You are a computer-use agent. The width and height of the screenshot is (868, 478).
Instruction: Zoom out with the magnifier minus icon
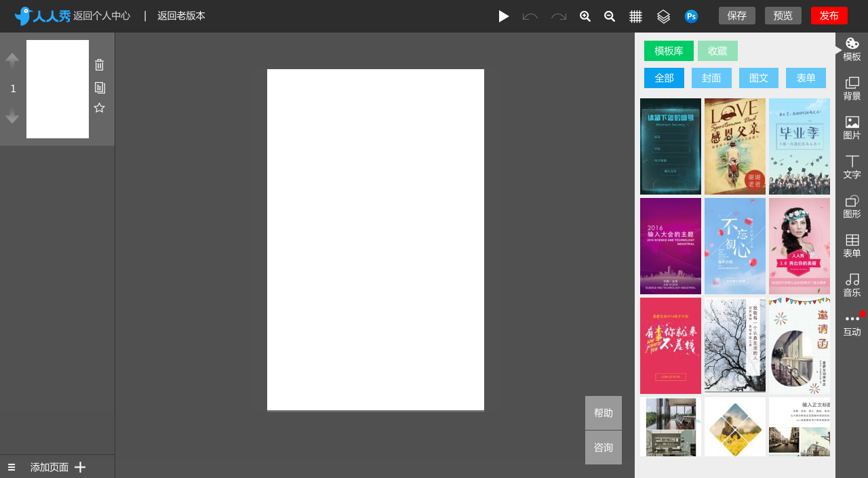pos(610,16)
